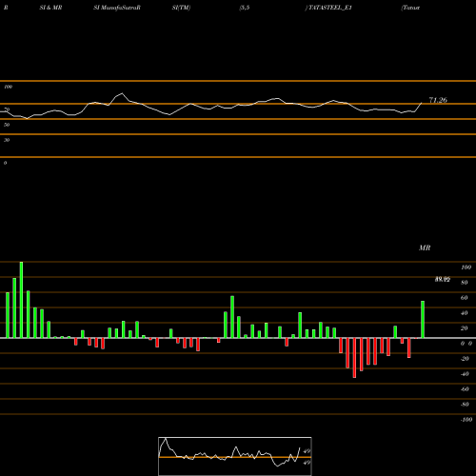Click the 30 label on the RSI axis
This screenshot has height=476, width=476.
[x=7, y=140]
